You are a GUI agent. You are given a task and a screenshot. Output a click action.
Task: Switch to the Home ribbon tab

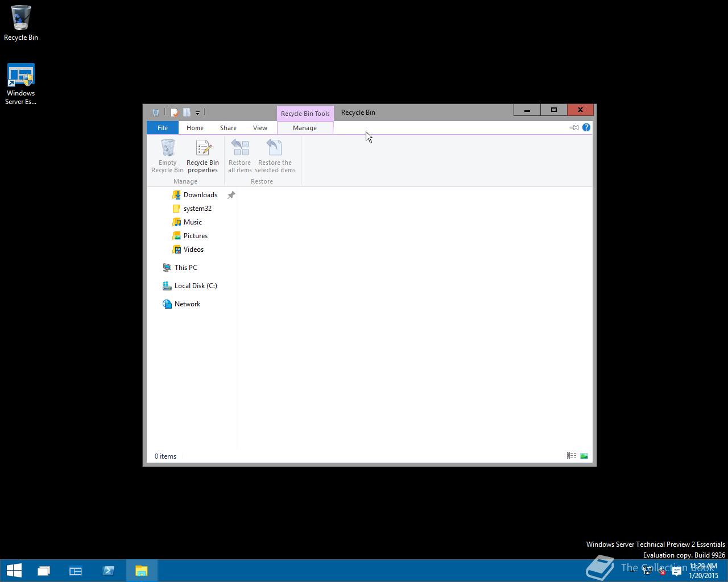pos(195,128)
